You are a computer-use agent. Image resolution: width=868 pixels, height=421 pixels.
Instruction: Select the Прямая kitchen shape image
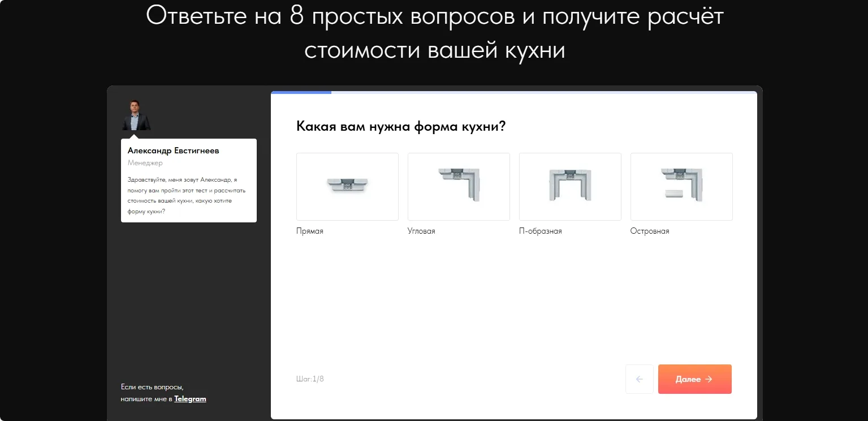click(347, 187)
